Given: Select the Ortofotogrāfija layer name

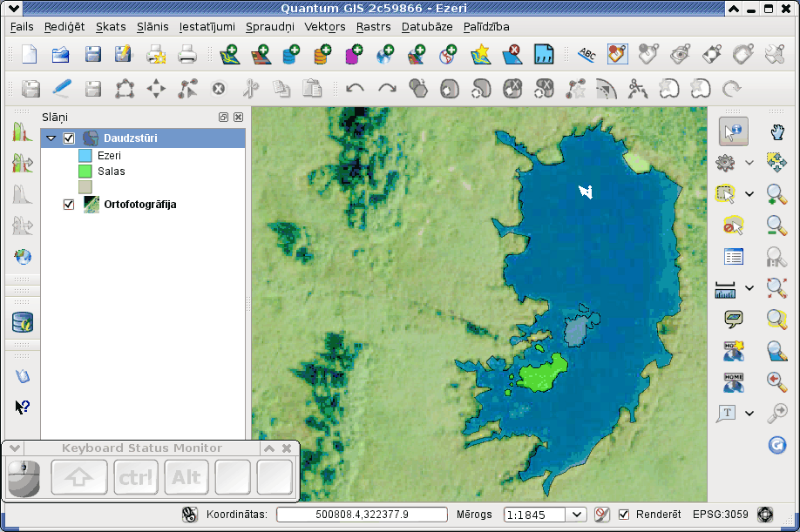Looking at the screenshot, I should [x=140, y=205].
